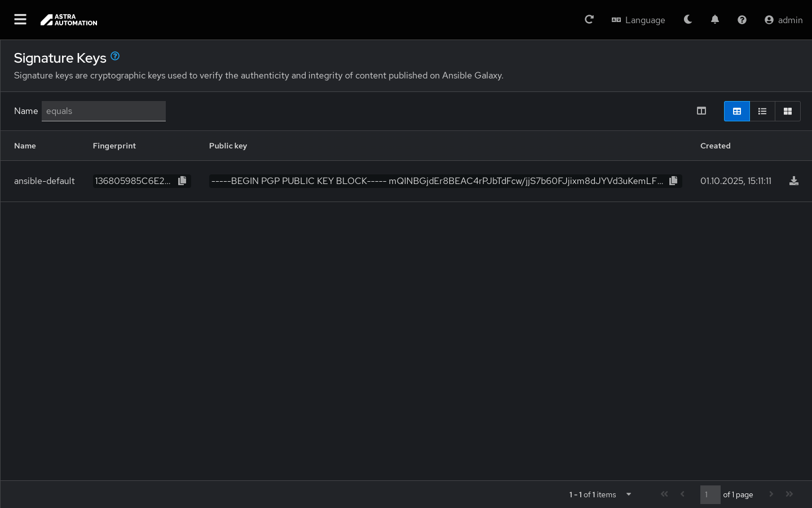The height and width of the screenshot is (508, 812).
Task: Open the help question mark menu
Action: tap(742, 20)
